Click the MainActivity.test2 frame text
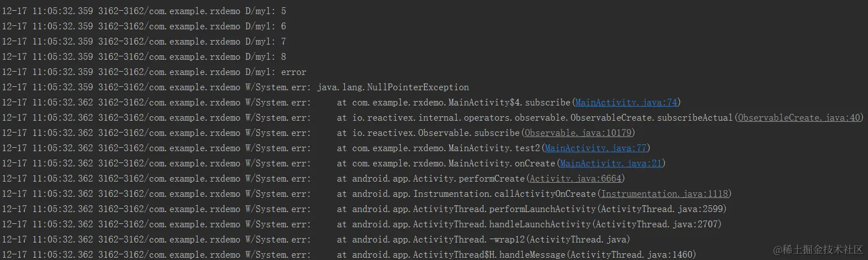This screenshot has width=868, height=260. (x=446, y=148)
